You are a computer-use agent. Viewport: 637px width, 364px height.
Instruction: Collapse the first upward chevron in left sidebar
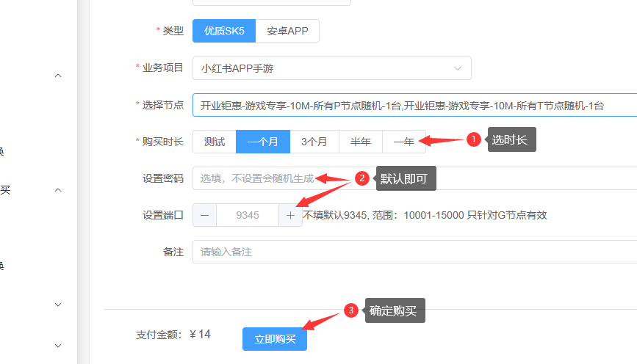tap(59, 76)
